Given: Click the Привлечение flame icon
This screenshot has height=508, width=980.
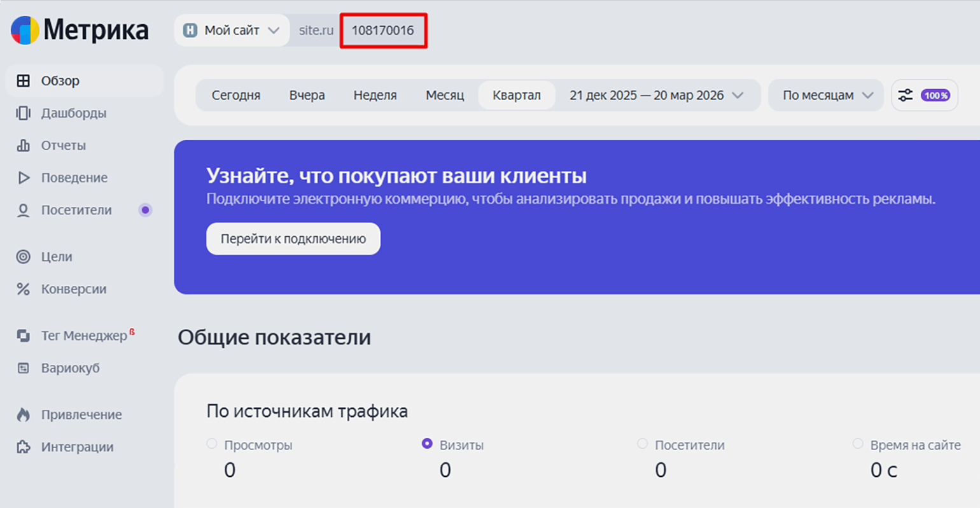Looking at the screenshot, I should click(x=24, y=415).
